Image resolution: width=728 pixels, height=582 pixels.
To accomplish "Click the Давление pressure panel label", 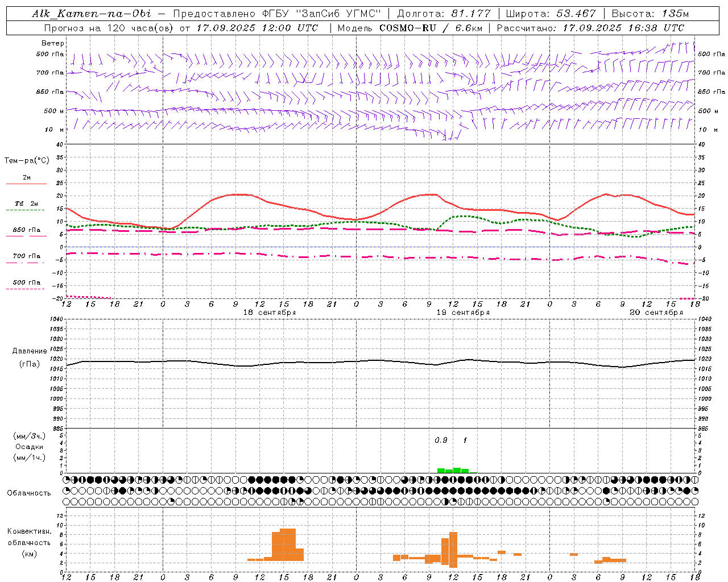I will point(30,351).
